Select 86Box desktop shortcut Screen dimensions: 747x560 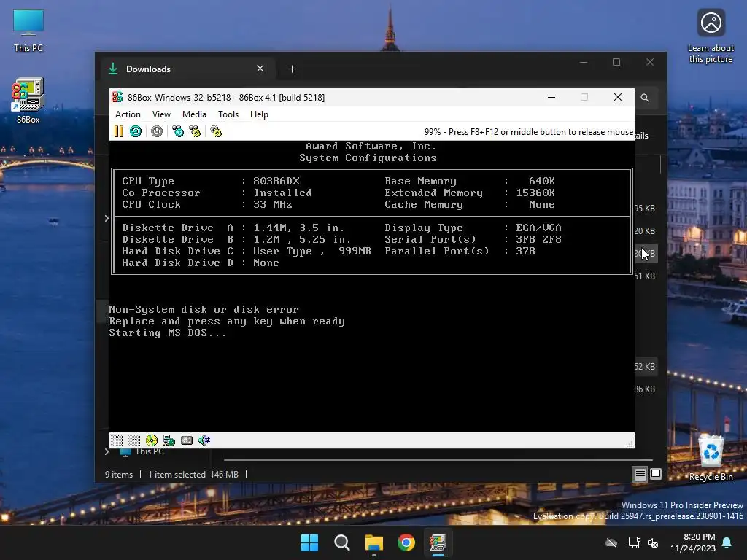point(28,101)
